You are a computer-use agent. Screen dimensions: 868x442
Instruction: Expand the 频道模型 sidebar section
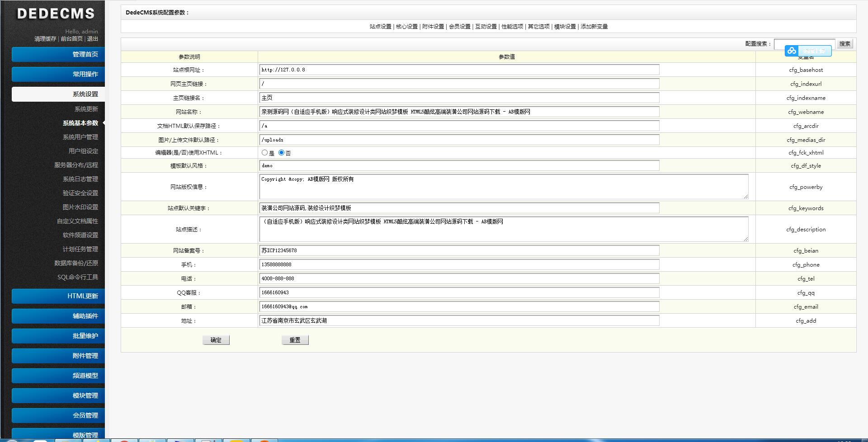coord(58,376)
